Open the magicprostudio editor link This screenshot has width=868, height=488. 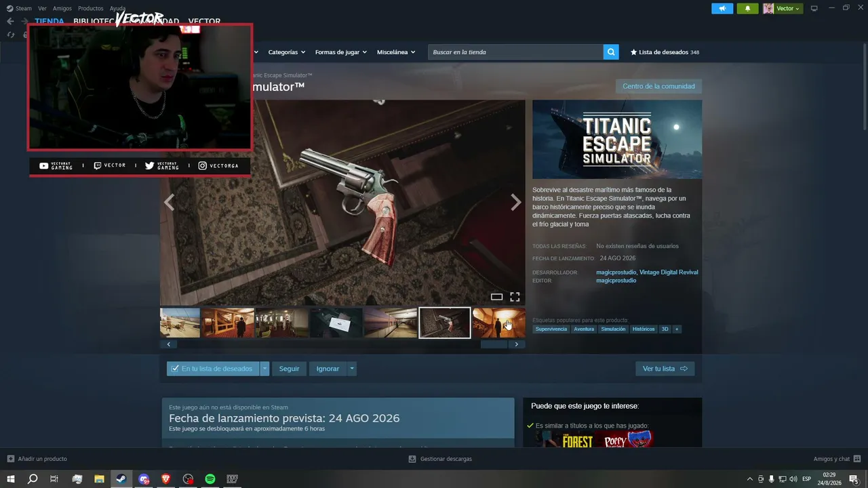click(x=616, y=281)
